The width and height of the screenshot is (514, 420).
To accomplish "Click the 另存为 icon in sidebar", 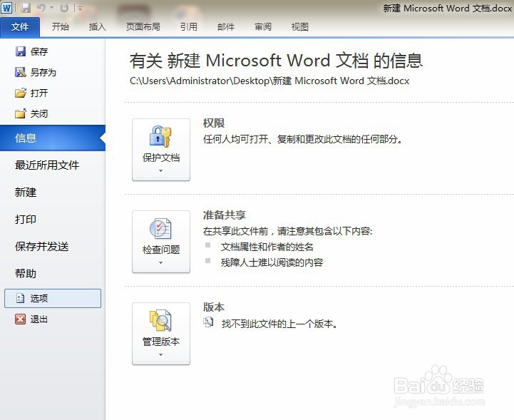I will tap(21, 72).
